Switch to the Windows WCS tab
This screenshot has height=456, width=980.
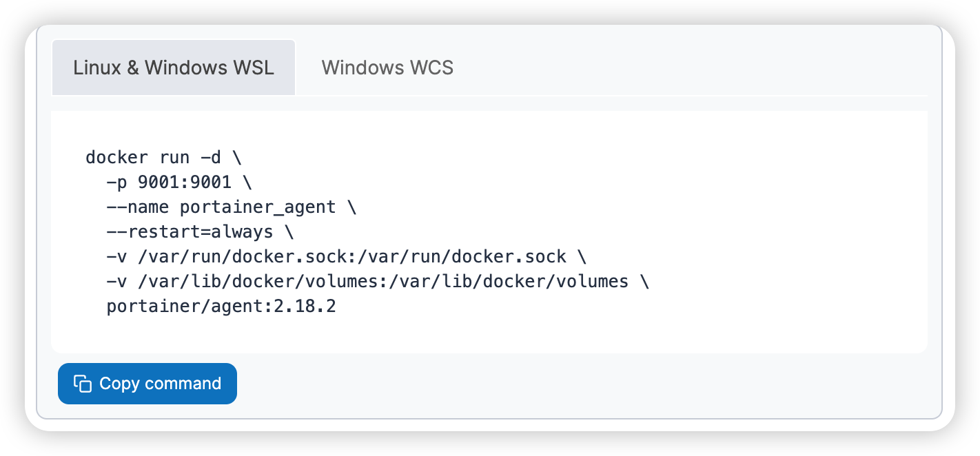(x=387, y=68)
